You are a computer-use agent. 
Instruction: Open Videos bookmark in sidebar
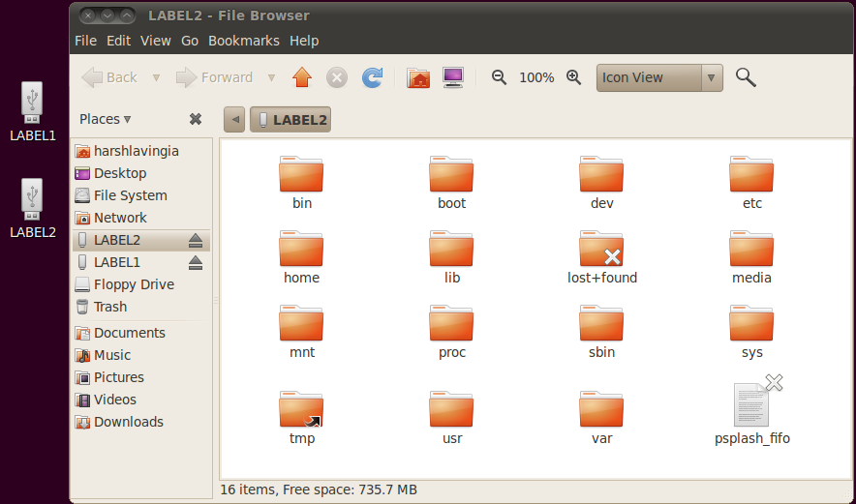(142, 400)
